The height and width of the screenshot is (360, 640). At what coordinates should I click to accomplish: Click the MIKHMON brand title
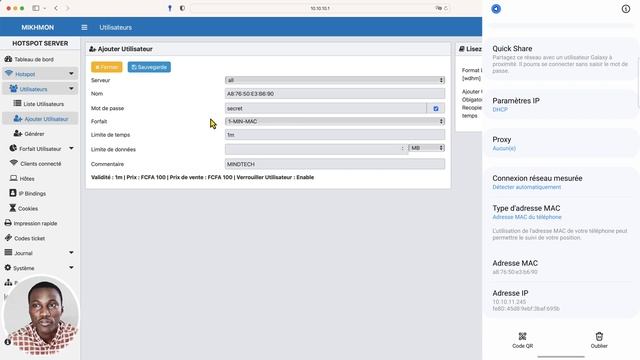click(38, 27)
